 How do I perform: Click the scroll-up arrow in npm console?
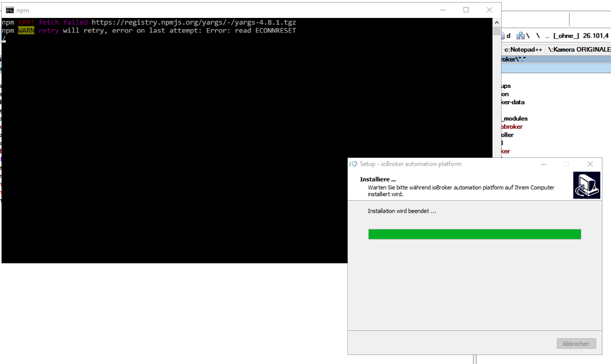[x=497, y=22]
